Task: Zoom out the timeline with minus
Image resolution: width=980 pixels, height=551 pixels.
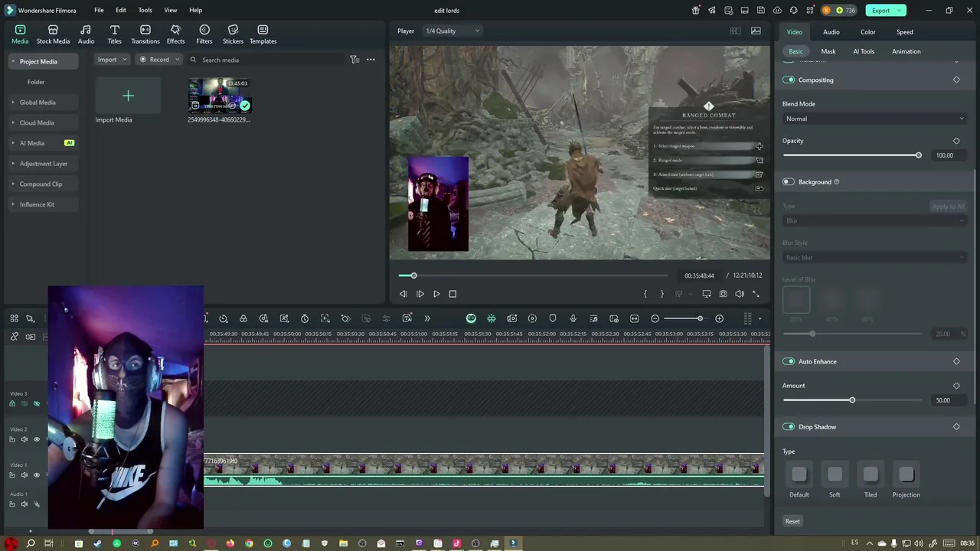Action: pos(655,318)
